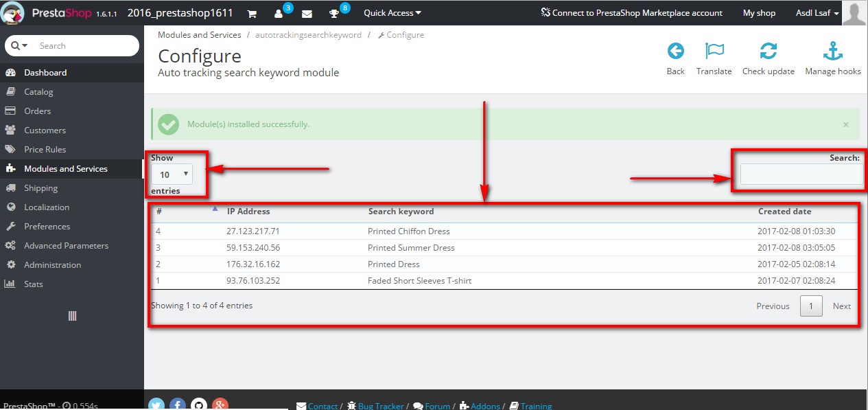Open the Asdl Lsaf user menu
868x410 pixels.
(x=817, y=13)
